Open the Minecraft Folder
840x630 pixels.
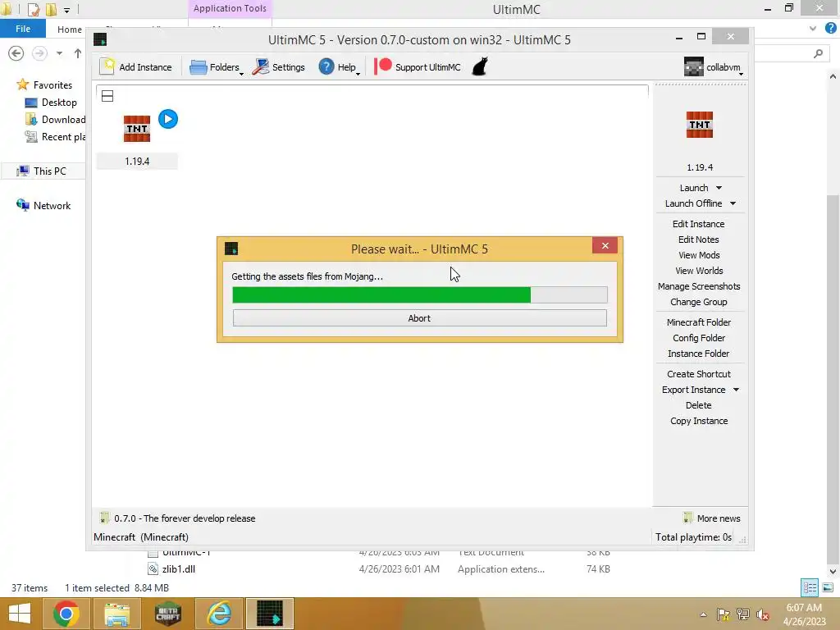coord(699,322)
